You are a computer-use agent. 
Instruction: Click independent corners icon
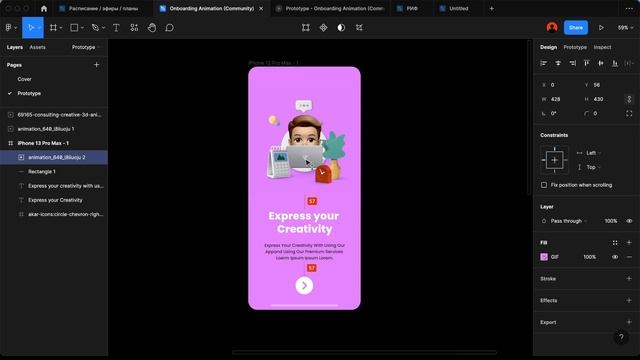point(629,113)
